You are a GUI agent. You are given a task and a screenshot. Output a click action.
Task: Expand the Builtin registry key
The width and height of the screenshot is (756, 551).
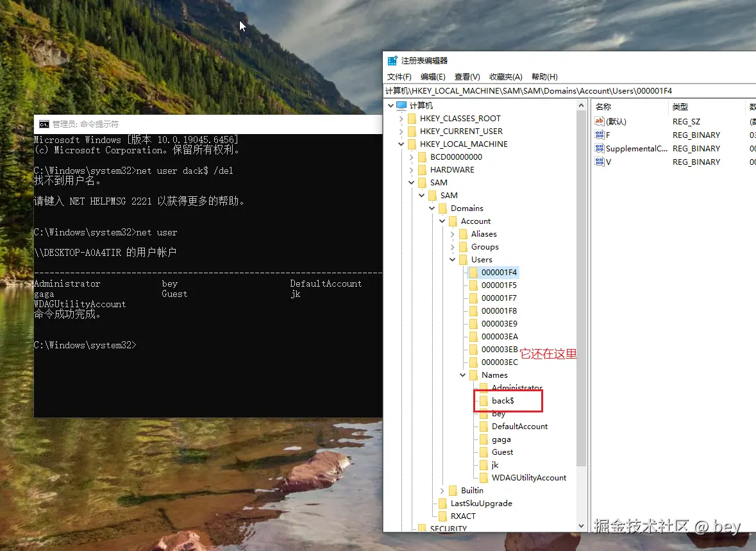pos(442,490)
